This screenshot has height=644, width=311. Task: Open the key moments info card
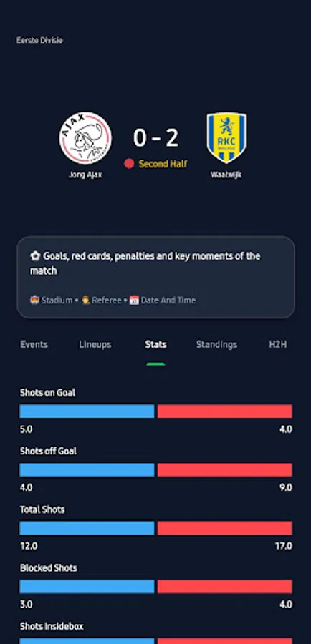(156, 277)
